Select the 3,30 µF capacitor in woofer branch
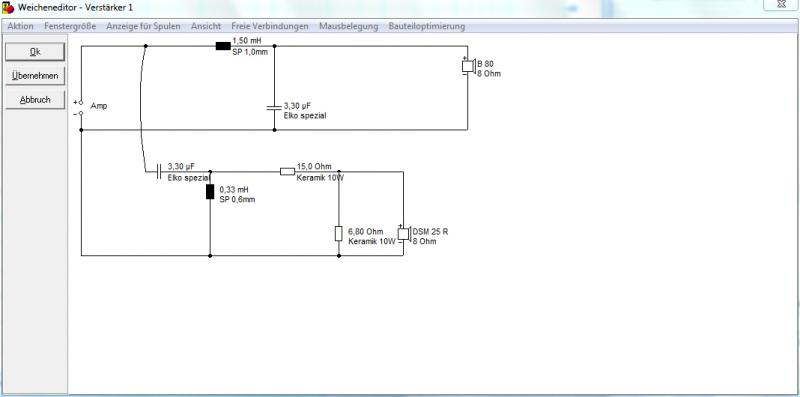The width and height of the screenshot is (800, 397). (274, 107)
